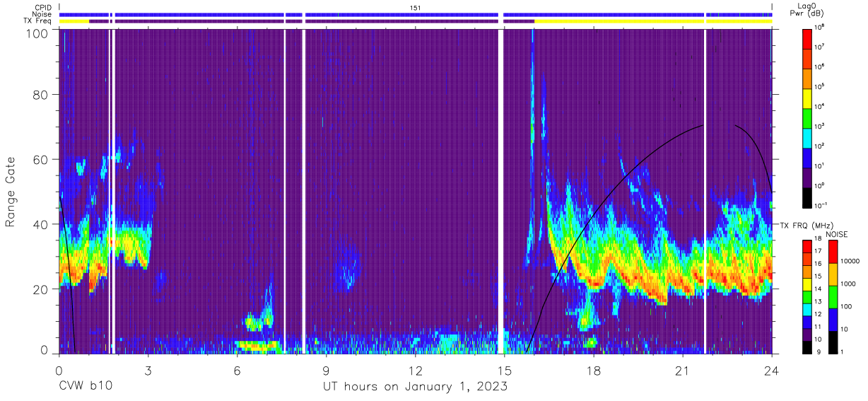Click the 'CPID' row label
The width and height of the screenshot is (868, 401).
[45, 7]
